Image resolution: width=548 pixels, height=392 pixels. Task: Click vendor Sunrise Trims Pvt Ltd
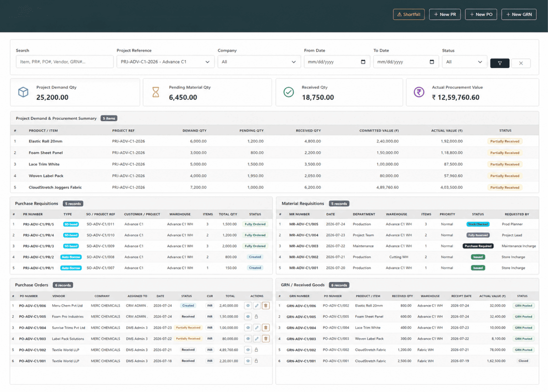(68, 327)
